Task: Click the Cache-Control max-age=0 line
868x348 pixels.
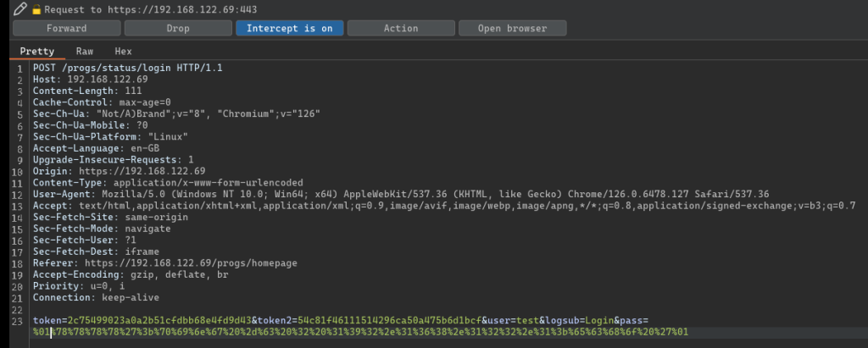Action: tap(102, 102)
